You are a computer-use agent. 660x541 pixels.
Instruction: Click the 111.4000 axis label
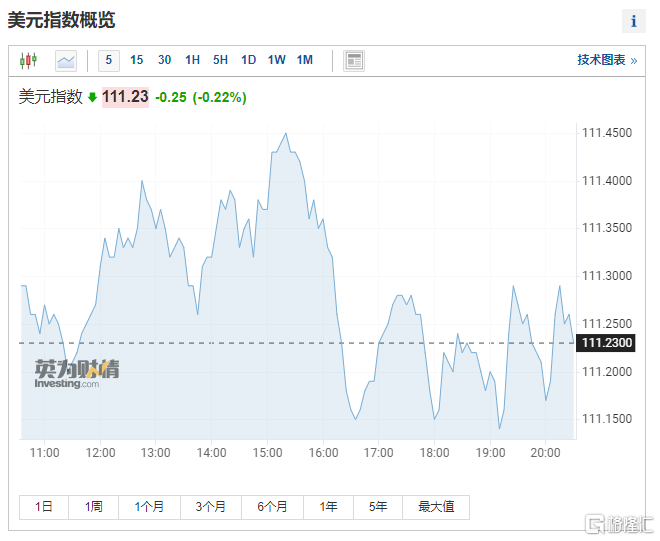click(x=607, y=181)
